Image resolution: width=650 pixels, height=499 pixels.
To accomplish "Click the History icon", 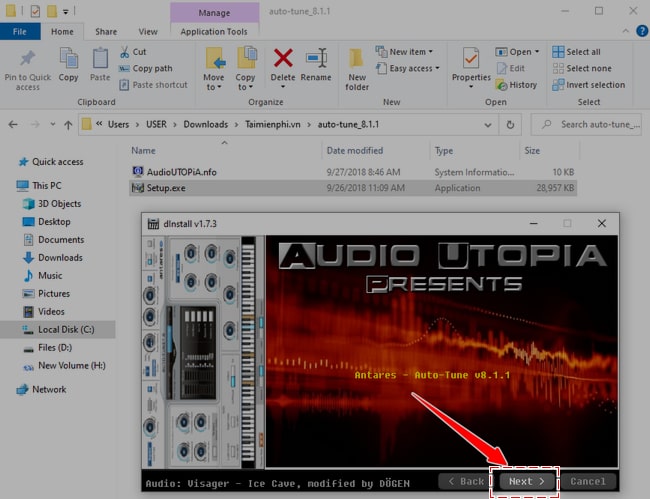I will [x=501, y=85].
